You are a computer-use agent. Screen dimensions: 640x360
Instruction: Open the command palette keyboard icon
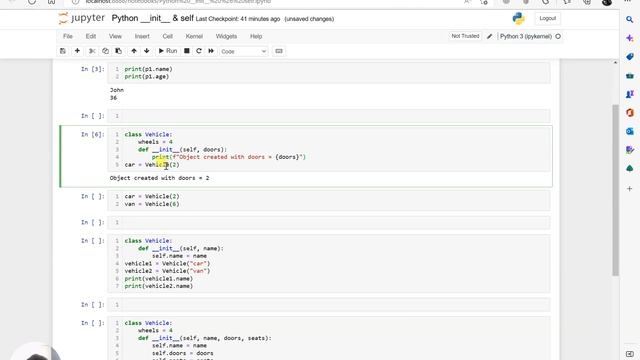tap(279, 51)
